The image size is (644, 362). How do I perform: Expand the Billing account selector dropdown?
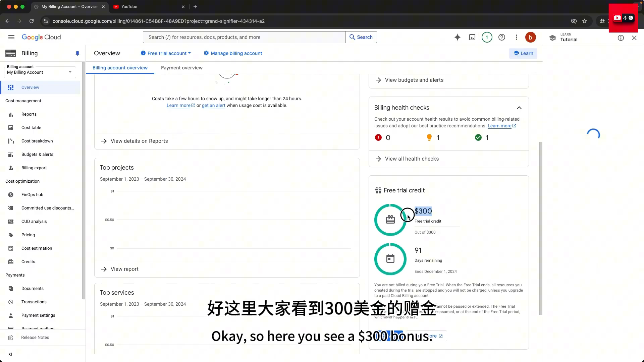click(40, 72)
